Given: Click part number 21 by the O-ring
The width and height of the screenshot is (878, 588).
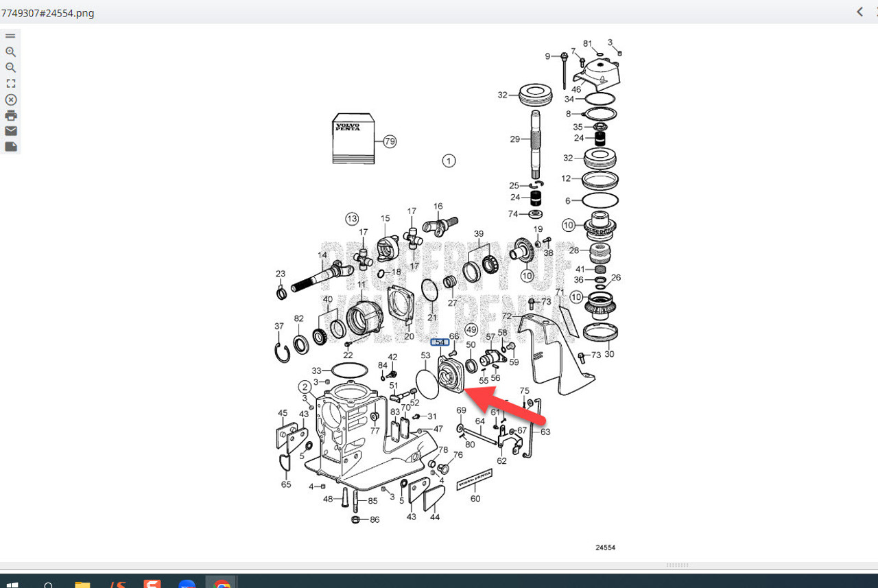Looking at the screenshot, I should click(x=431, y=318).
